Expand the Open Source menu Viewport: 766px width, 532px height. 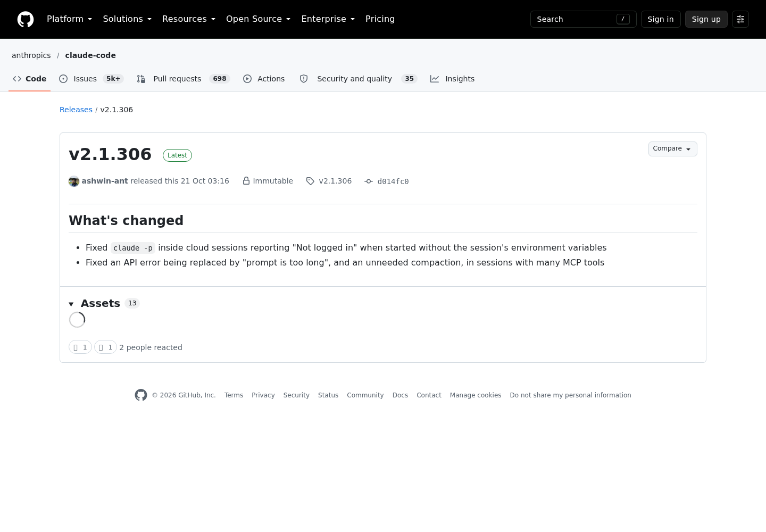258,19
